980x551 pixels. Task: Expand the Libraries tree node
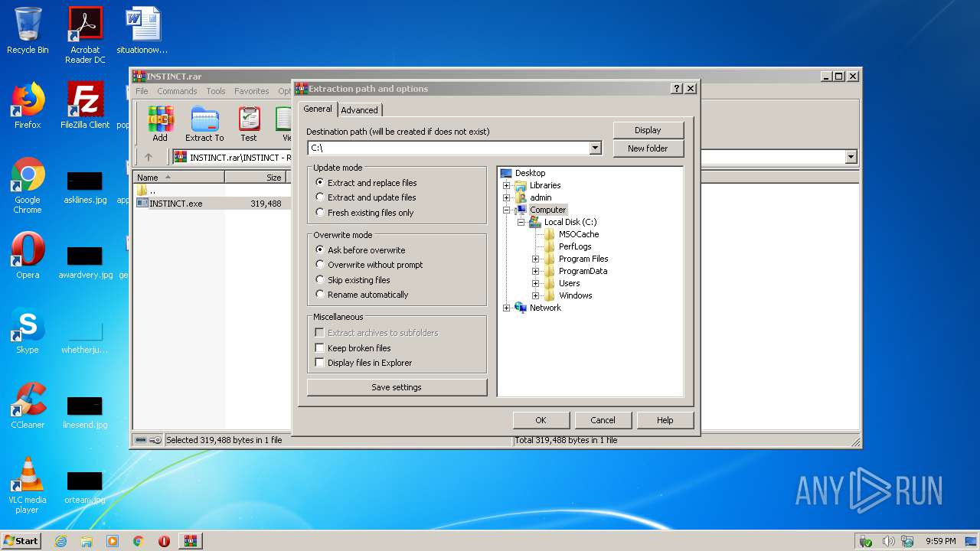point(506,185)
